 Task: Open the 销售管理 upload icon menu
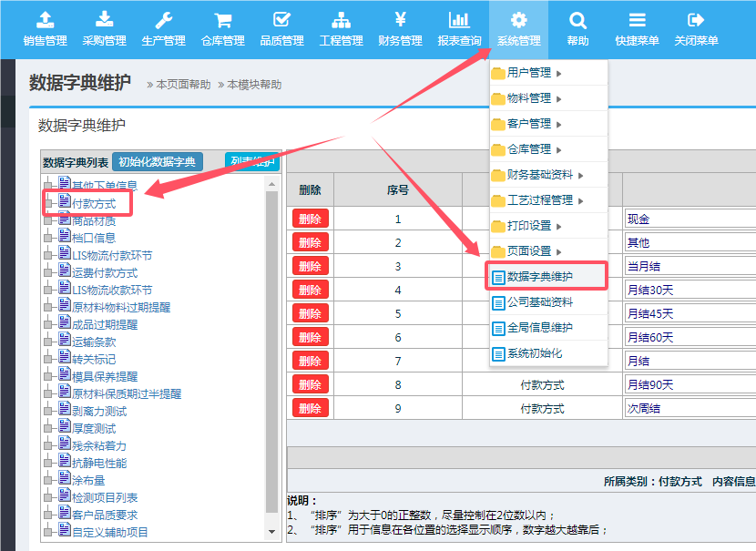coord(45,20)
